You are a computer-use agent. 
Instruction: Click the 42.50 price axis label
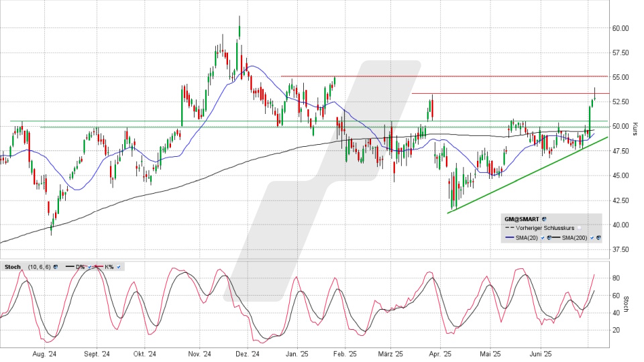point(620,200)
